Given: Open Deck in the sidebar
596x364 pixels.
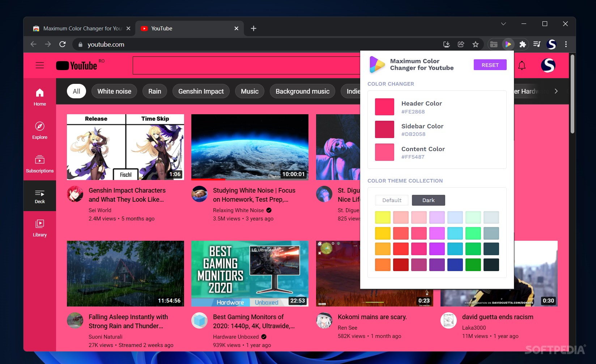Looking at the screenshot, I should pos(40,196).
